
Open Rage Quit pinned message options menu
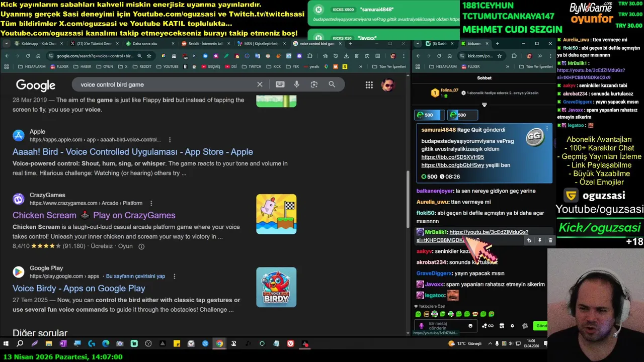(x=547, y=129)
